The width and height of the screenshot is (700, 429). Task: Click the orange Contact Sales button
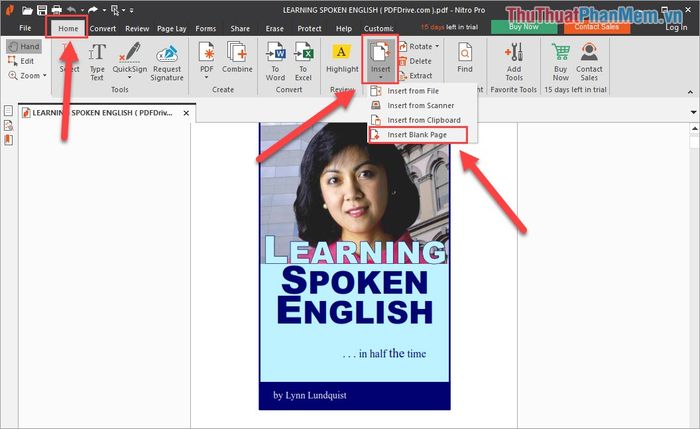pos(597,27)
